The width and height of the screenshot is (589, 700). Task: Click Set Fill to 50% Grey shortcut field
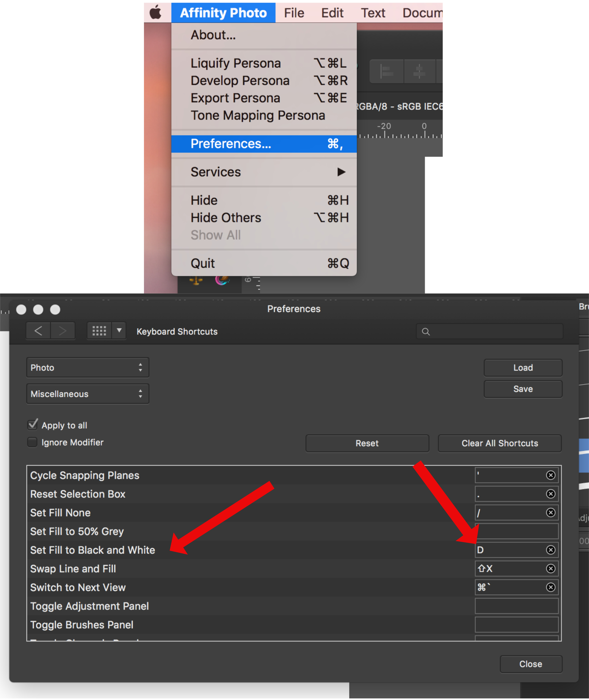pos(517,531)
